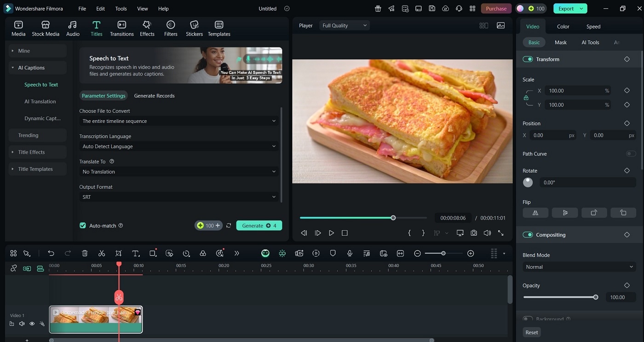Switch to the Mask sub-tab

pyautogui.click(x=561, y=42)
